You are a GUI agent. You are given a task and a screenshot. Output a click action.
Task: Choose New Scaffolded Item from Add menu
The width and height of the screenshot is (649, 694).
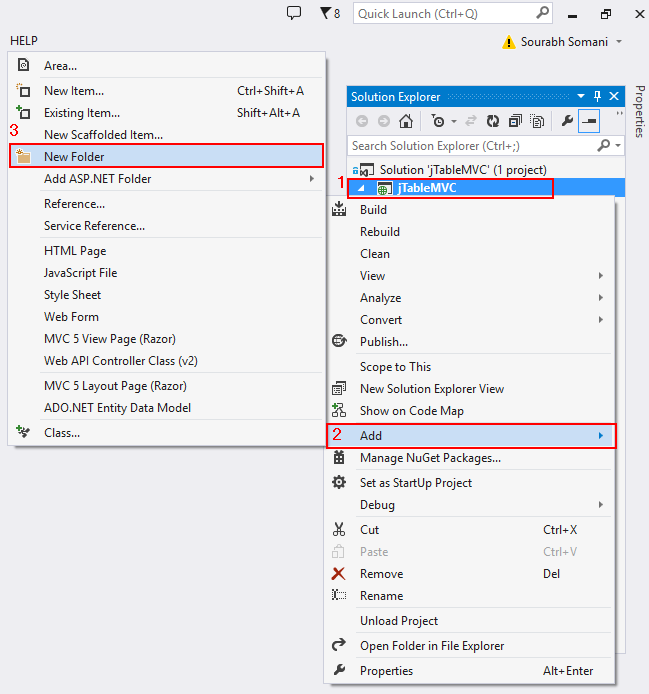[104, 135]
